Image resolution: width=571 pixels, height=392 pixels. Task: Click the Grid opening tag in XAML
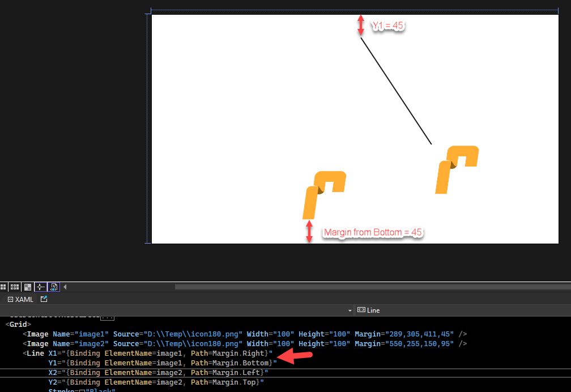click(x=17, y=325)
